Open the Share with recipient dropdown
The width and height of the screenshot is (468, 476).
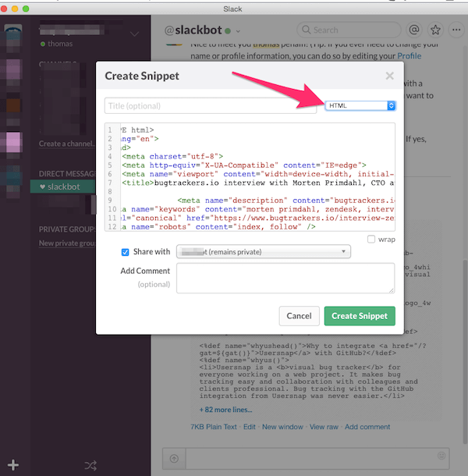(264, 252)
